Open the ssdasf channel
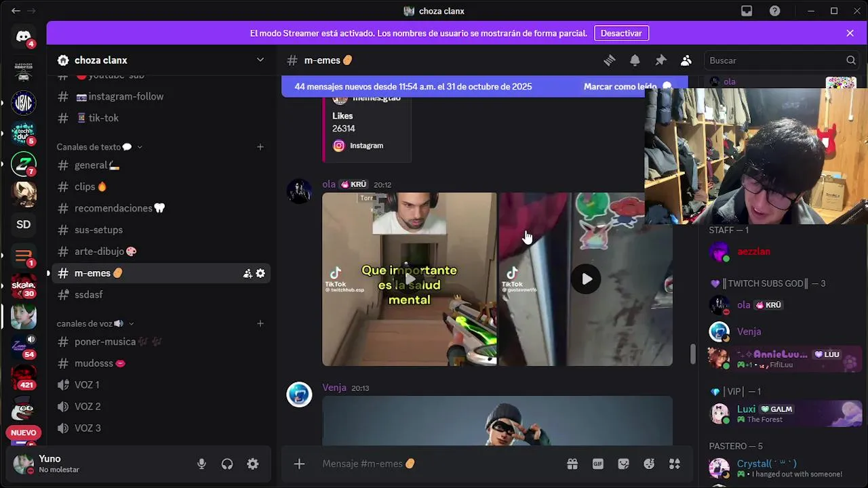 [x=161, y=295]
